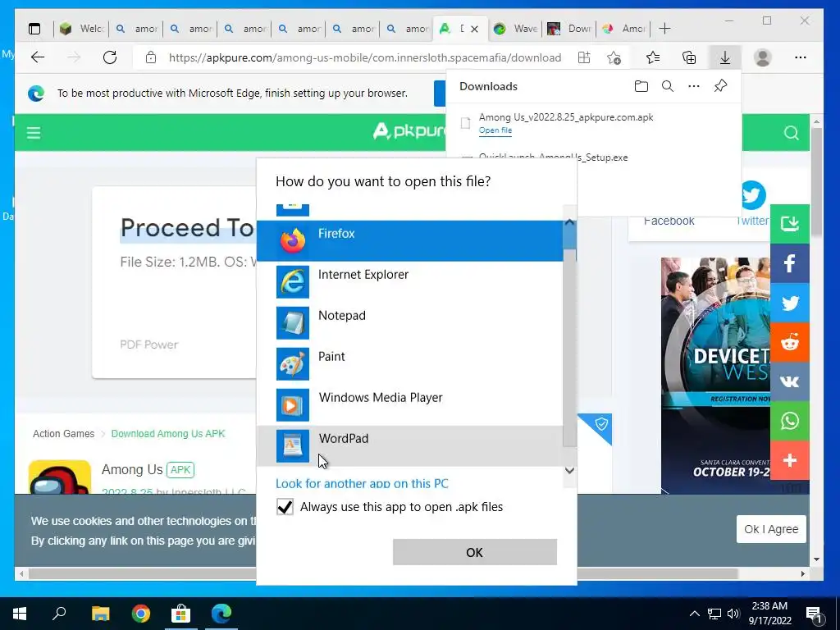Viewport: 840px width, 630px height.
Task: Open the Windows Start menu
Action: (x=20, y=614)
